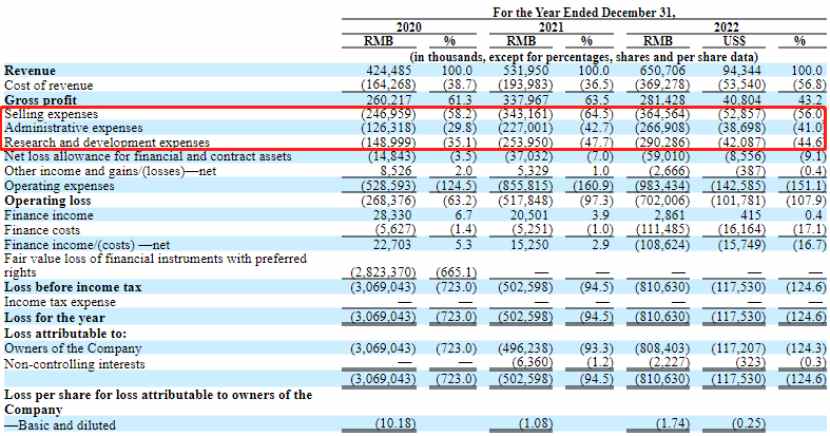Image resolution: width=830 pixels, height=436 pixels.
Task: Click the For the Year Ended heading
Action: 584,12
